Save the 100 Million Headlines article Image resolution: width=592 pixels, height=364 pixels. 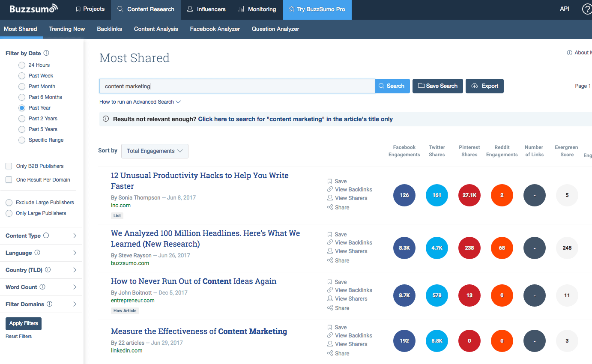(x=337, y=234)
